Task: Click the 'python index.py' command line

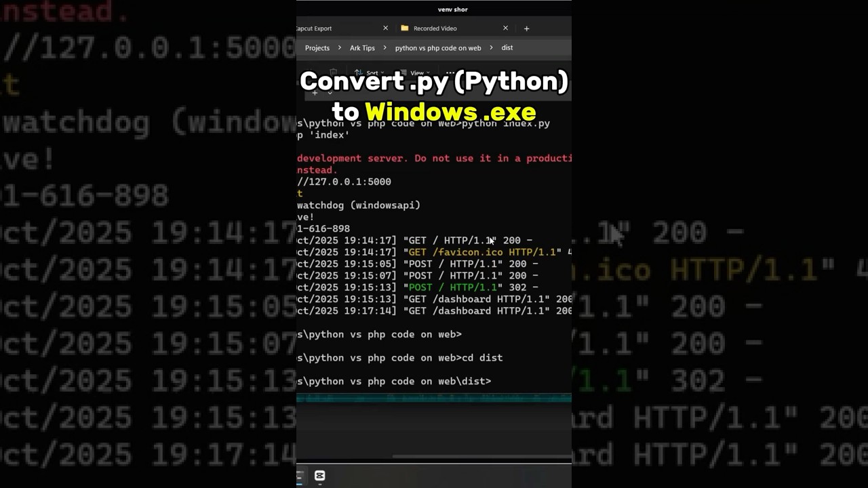Action: point(423,123)
